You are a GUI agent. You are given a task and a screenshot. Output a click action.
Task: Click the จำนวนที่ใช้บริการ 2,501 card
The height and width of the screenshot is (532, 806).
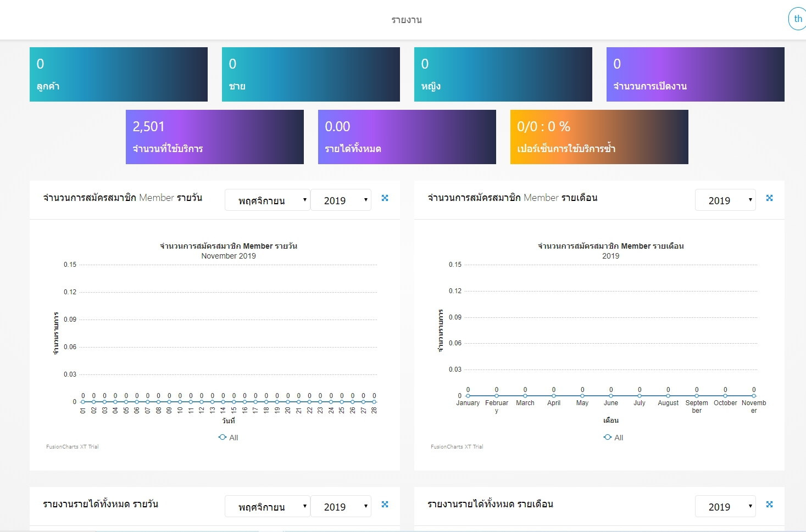tap(215, 137)
